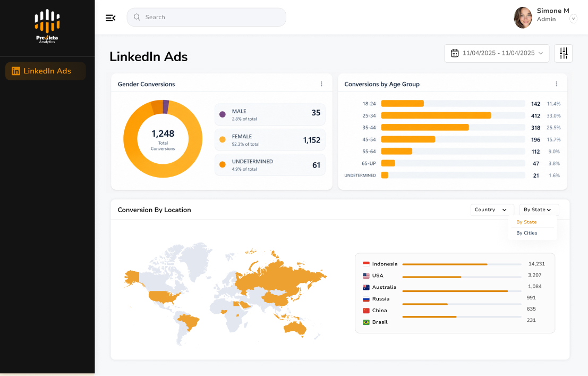Open the date range 11/04/2025 dropdown
This screenshot has width=588, height=376.
497,53
